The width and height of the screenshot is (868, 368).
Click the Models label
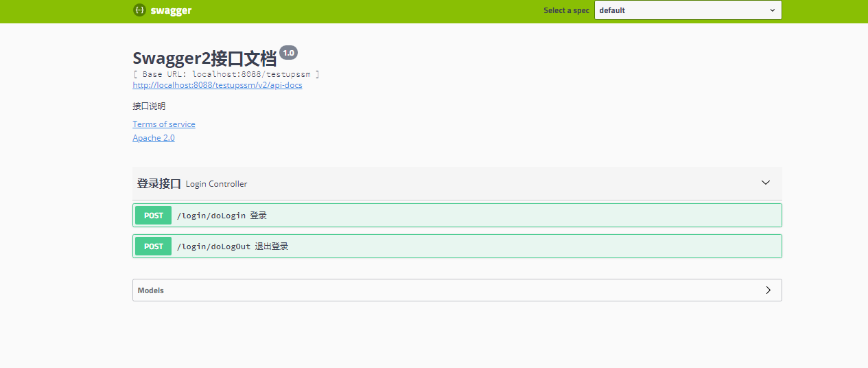(x=151, y=290)
